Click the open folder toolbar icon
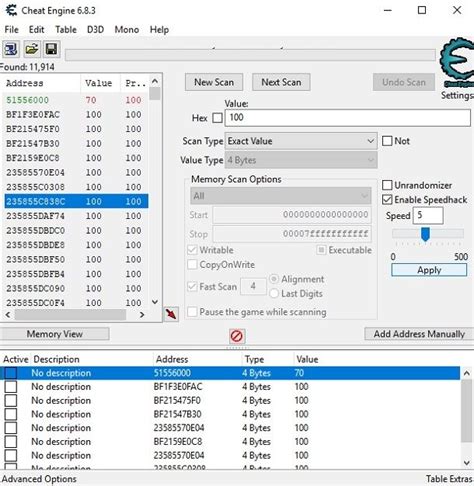 coord(32,49)
